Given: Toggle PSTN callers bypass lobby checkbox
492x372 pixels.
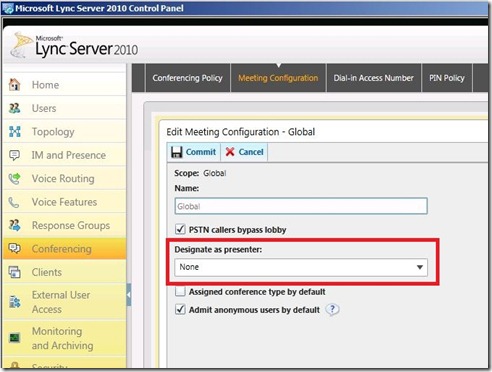Looking at the screenshot, I should [180, 230].
